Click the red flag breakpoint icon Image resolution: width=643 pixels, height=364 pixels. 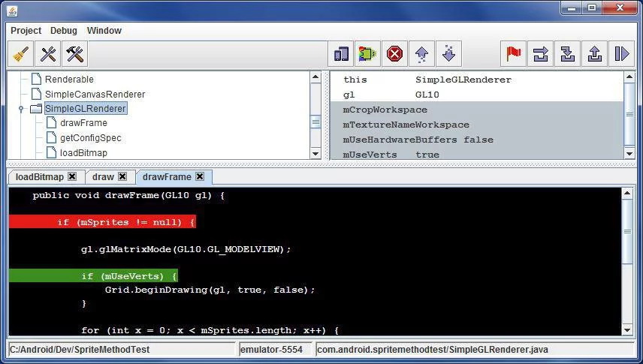pos(513,54)
